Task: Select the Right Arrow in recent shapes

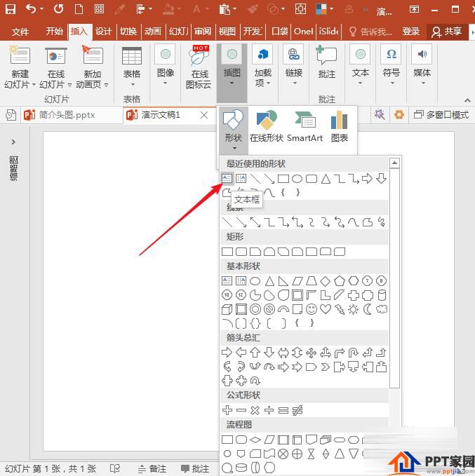Action: [367, 179]
